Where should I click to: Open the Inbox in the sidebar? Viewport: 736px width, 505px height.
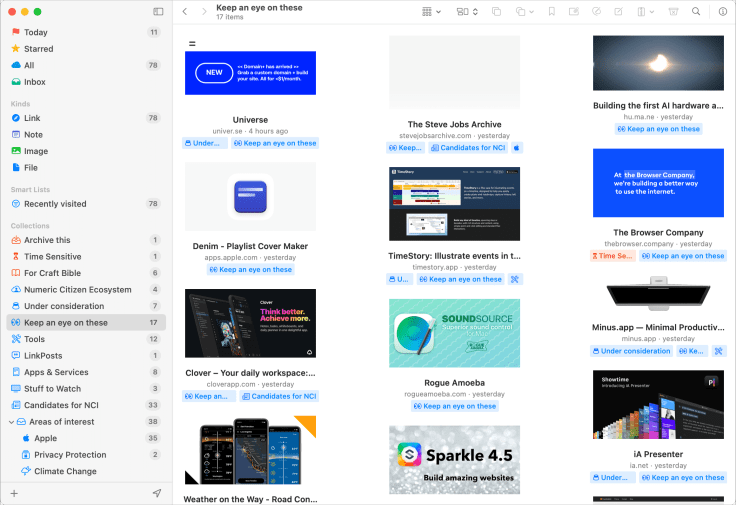pos(86,82)
